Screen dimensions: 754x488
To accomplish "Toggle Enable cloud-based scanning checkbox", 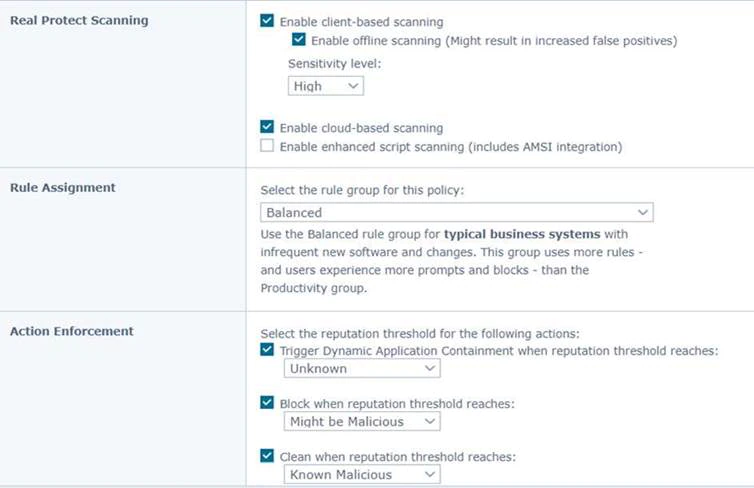I will [267, 126].
